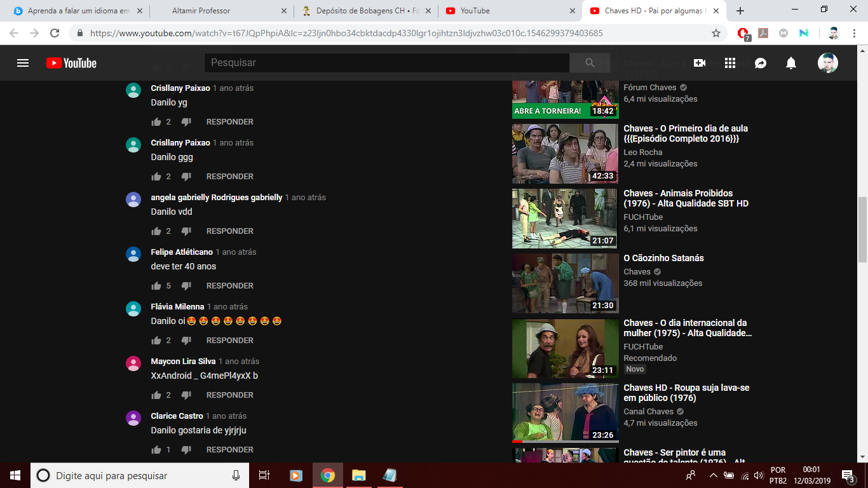
Task: Open the messages share icon
Action: pyautogui.click(x=761, y=63)
